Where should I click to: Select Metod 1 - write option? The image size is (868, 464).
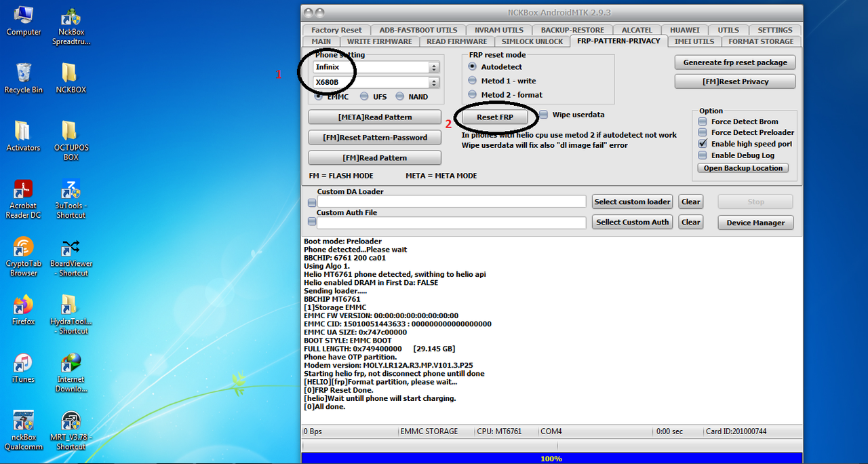(x=473, y=81)
